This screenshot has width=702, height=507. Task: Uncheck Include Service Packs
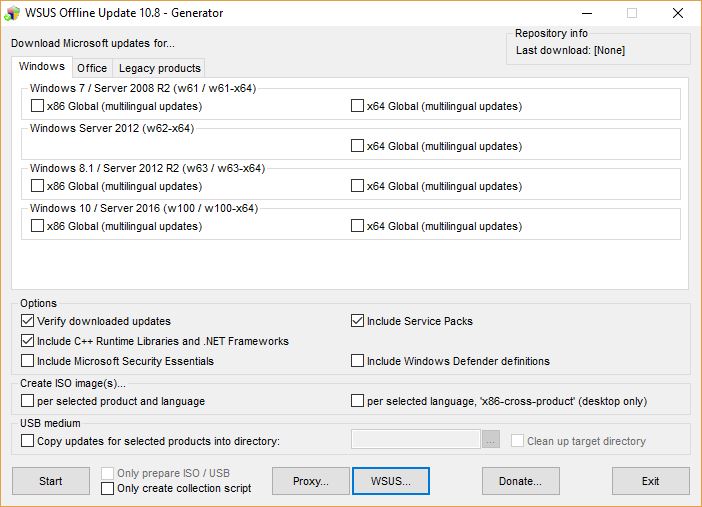(x=357, y=321)
